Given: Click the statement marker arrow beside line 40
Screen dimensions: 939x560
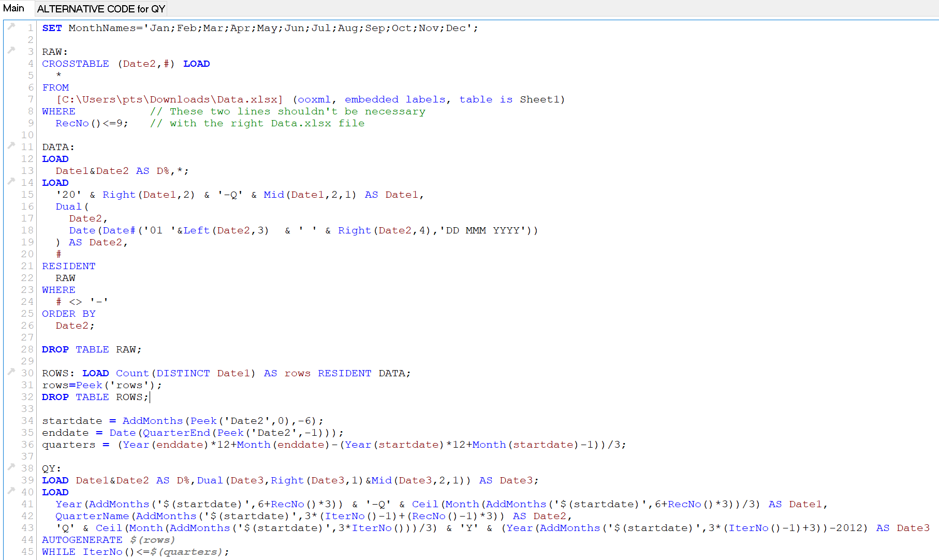Looking at the screenshot, I should tap(11, 490).
